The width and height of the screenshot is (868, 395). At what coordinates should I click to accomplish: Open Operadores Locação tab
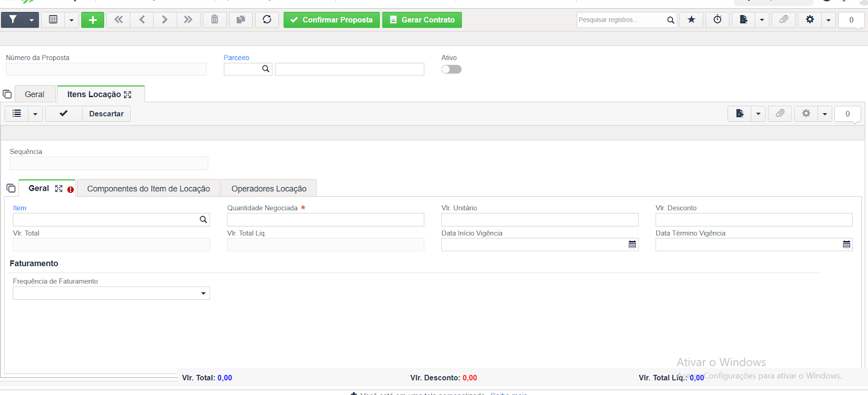[x=269, y=189]
